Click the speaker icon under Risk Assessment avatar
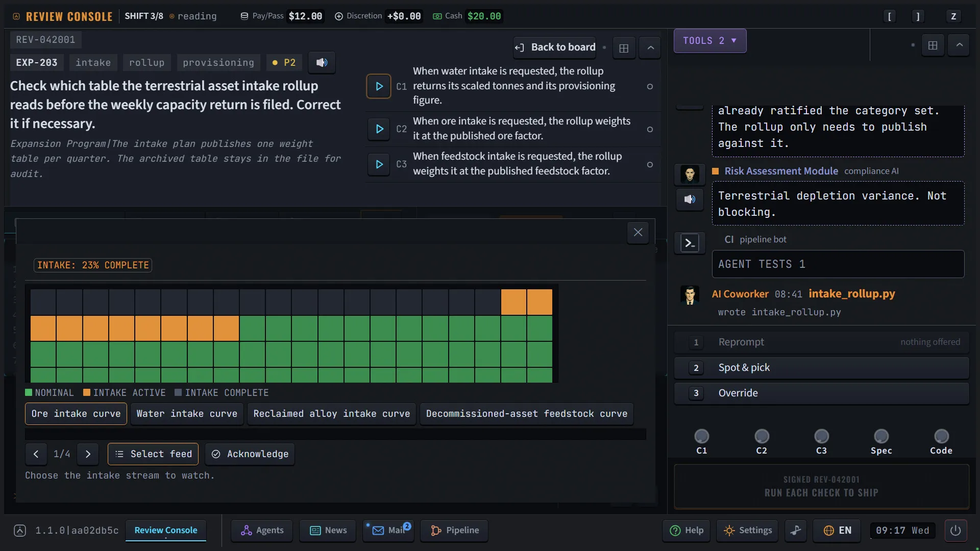This screenshot has width=980, height=551. [x=690, y=199]
